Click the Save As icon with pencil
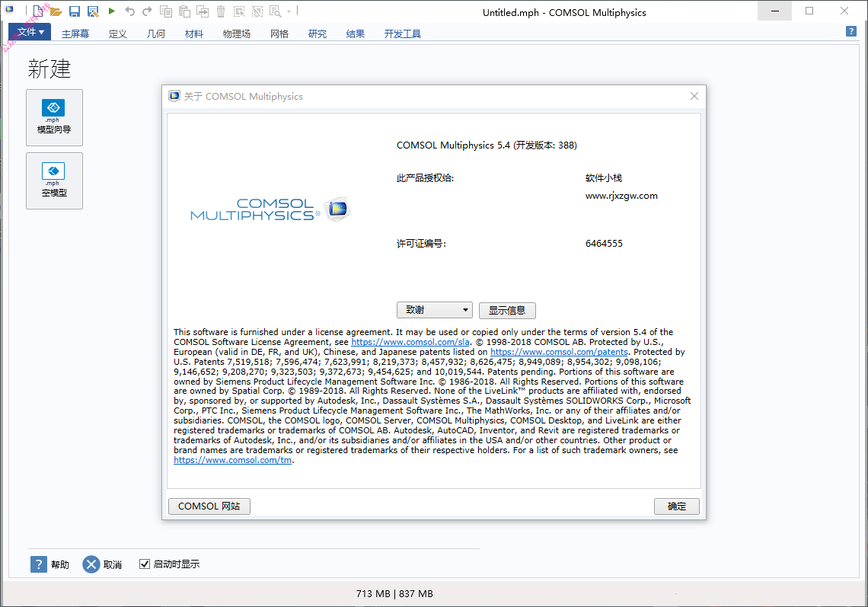 (x=92, y=11)
